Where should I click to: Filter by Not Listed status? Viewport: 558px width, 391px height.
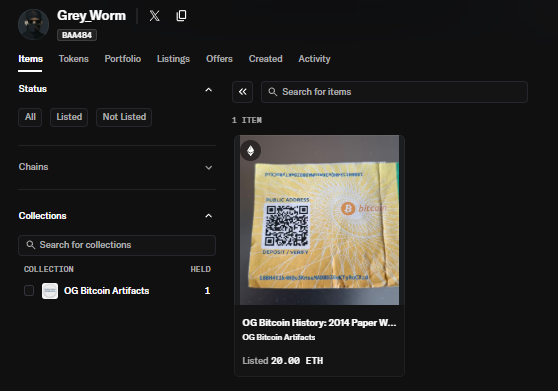(124, 117)
